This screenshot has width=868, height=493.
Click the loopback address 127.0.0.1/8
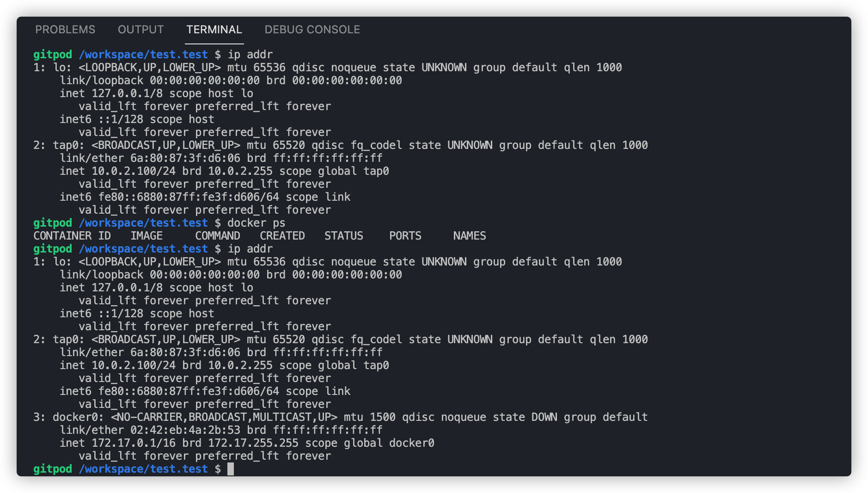(x=126, y=93)
